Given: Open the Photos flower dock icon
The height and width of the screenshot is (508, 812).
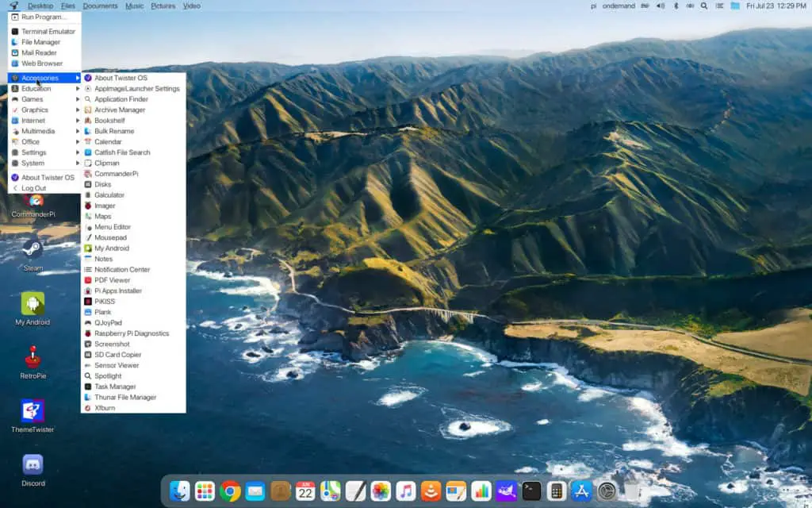Looking at the screenshot, I should pos(381,491).
